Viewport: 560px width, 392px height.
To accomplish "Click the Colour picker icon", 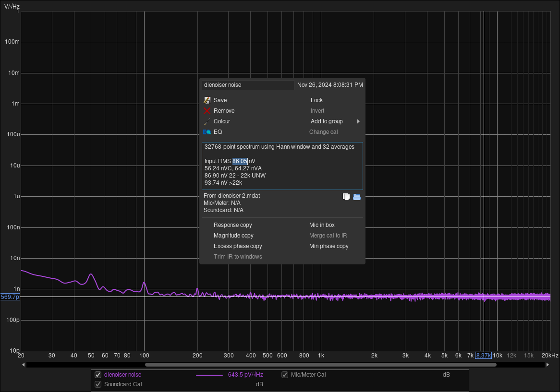I will 207,121.
